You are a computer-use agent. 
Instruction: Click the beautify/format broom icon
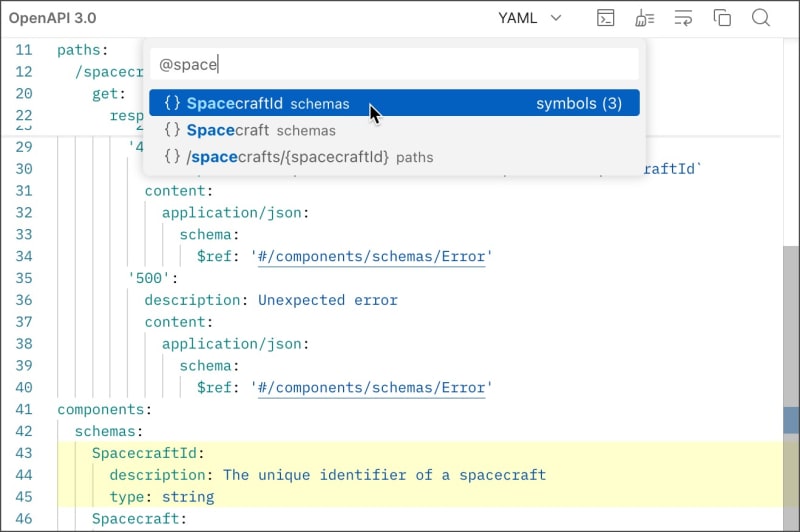(644, 18)
